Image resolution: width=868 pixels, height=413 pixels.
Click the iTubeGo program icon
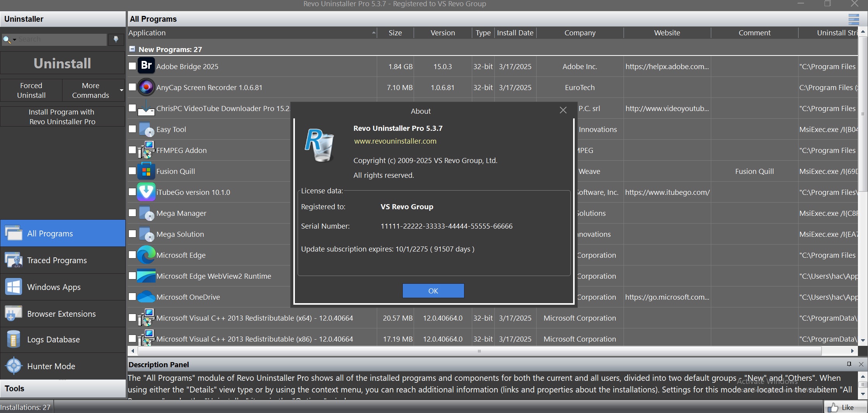[146, 192]
